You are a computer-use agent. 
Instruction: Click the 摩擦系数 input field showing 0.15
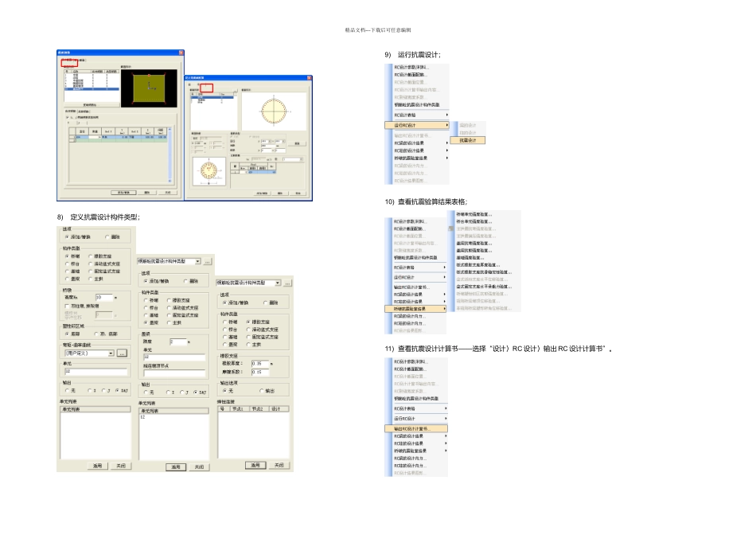tap(260, 372)
